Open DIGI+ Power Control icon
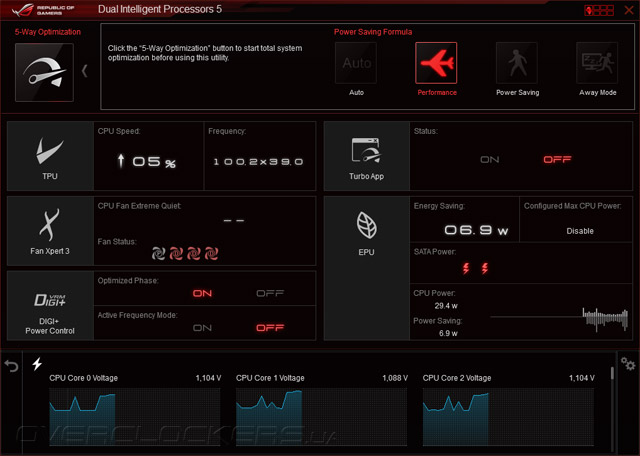640x456 pixels. pyautogui.click(x=50, y=305)
